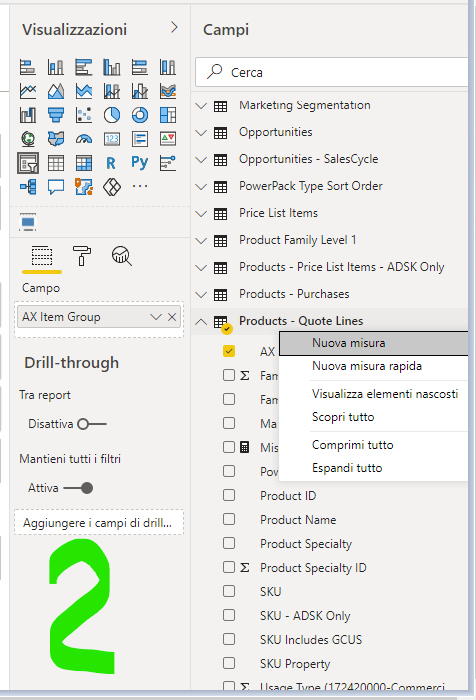Choose the treemap visualization

168,115
